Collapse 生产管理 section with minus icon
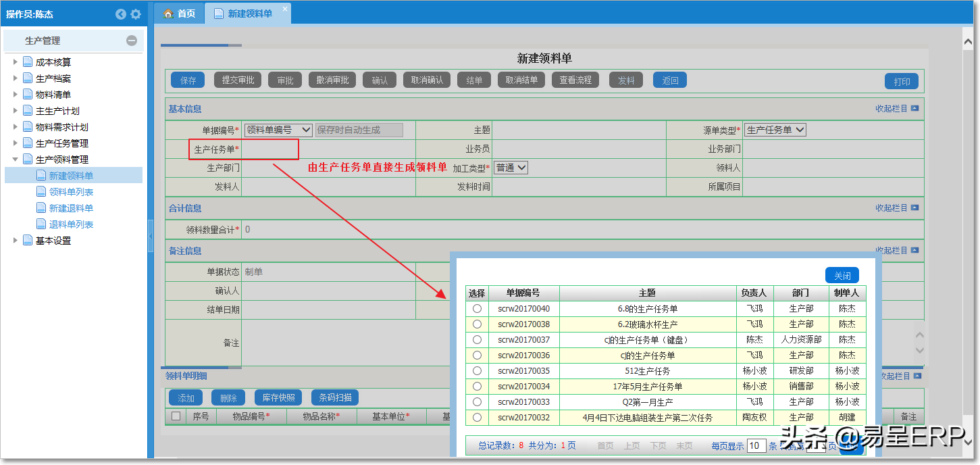 pyautogui.click(x=132, y=41)
